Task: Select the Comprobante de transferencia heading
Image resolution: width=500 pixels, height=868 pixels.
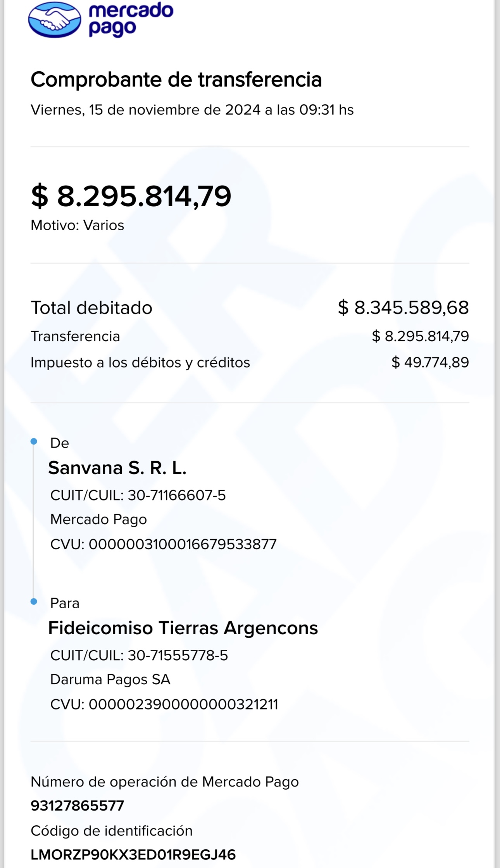Action: coord(176,79)
